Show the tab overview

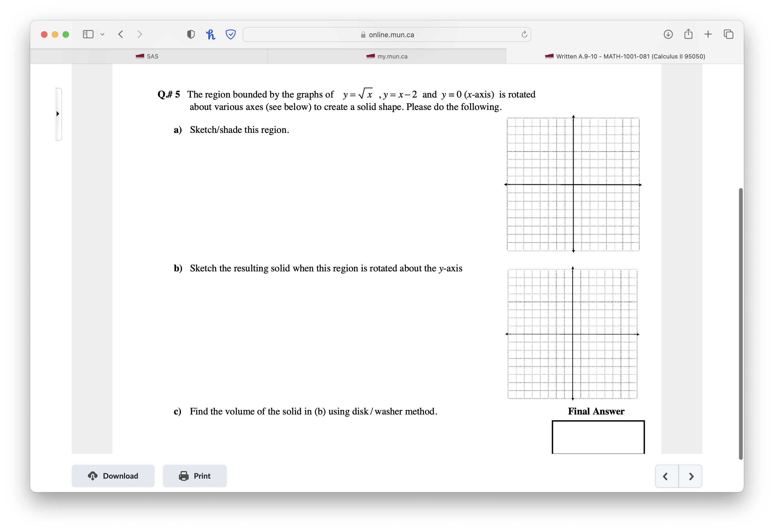point(728,34)
